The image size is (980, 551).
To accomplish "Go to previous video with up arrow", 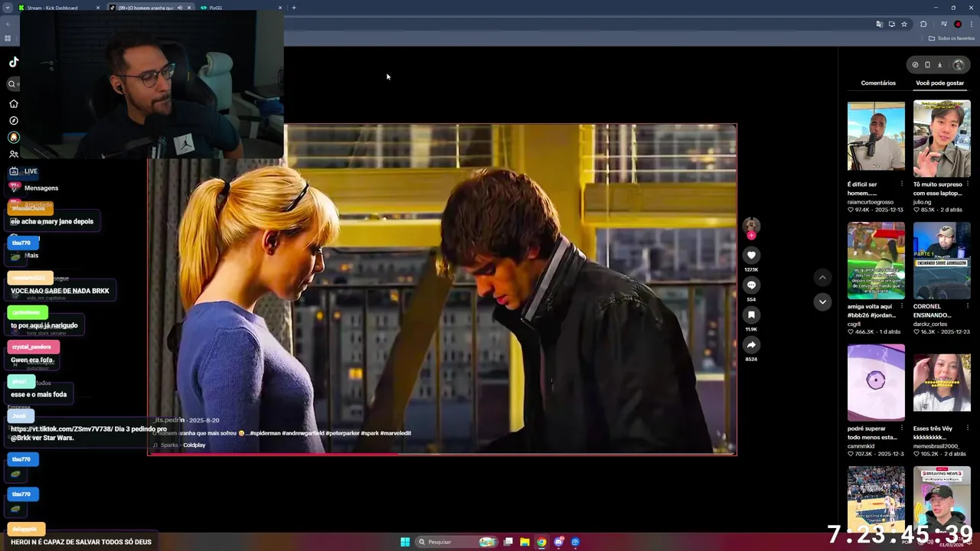I will click(822, 278).
